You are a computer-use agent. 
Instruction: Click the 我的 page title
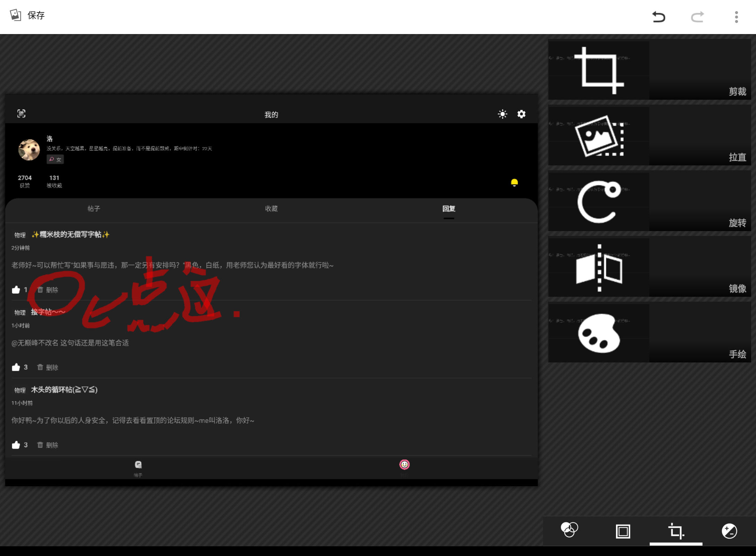click(x=271, y=115)
